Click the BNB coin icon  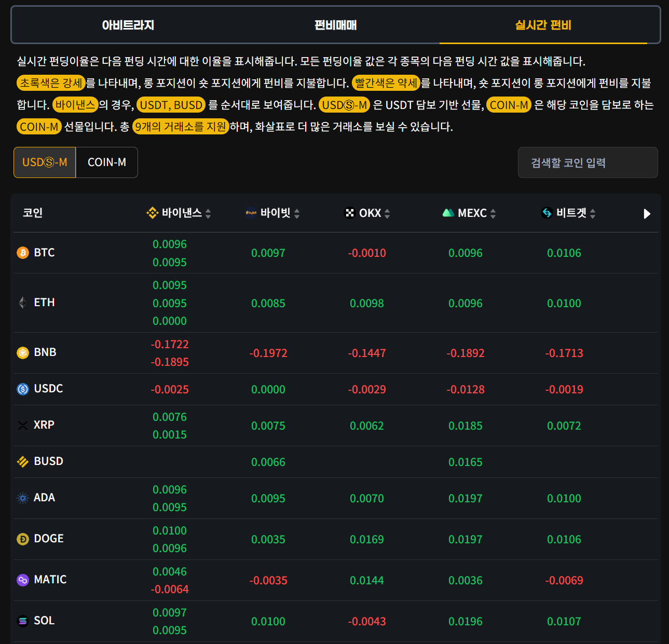(x=23, y=353)
